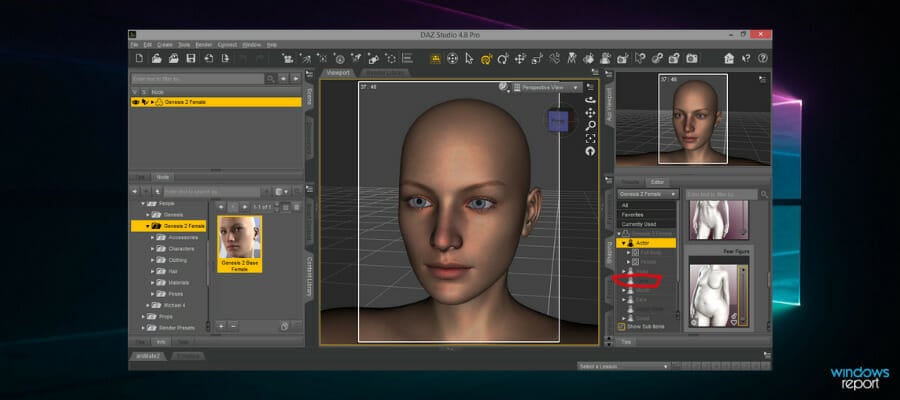The image size is (900, 400).
Task: Select the Render Presets folder
Action: 171,328
